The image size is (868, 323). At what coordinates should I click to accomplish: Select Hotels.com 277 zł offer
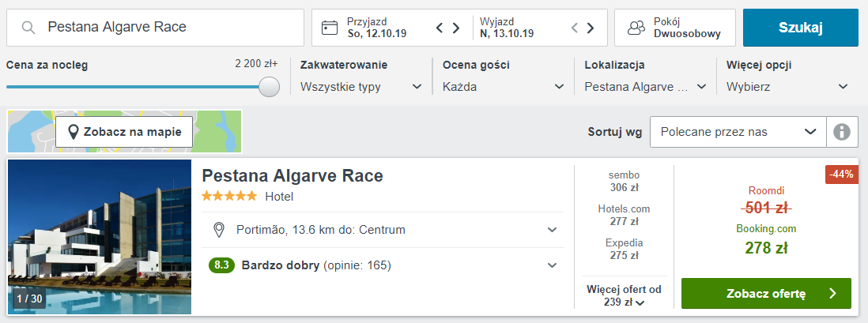624,215
